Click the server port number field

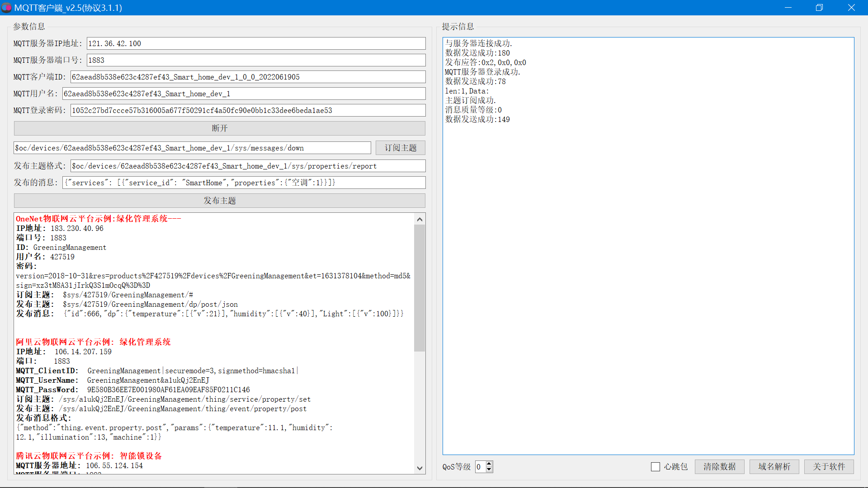point(256,60)
